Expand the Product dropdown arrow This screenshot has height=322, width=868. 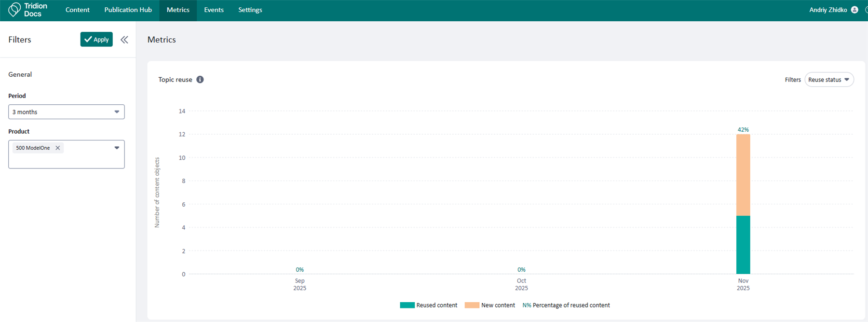117,148
